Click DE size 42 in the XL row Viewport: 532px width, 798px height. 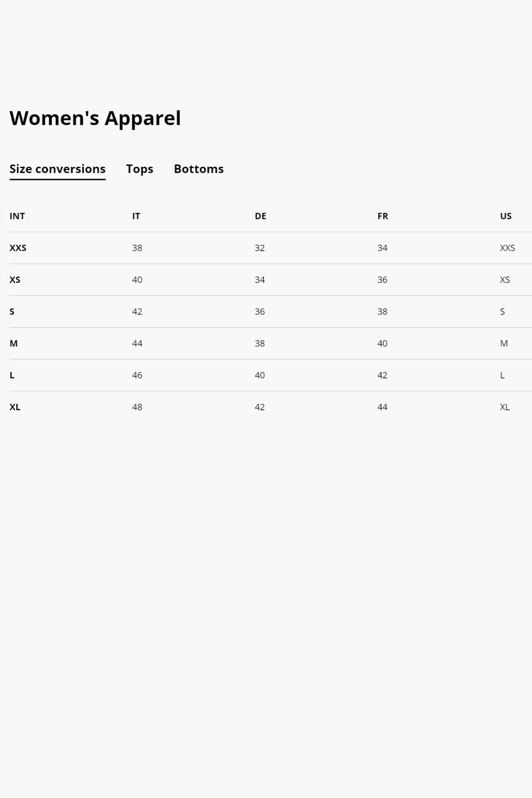tap(260, 407)
